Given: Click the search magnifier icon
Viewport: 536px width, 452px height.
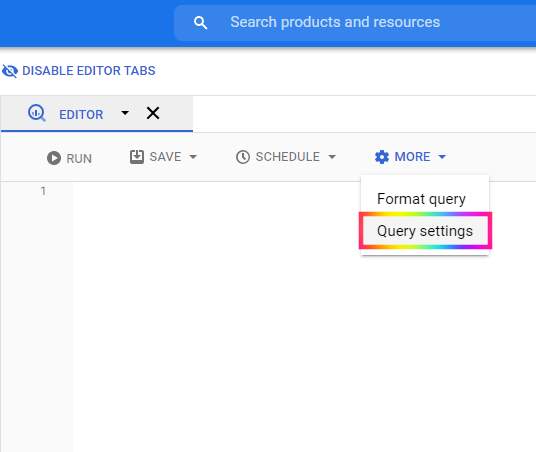Looking at the screenshot, I should (200, 23).
